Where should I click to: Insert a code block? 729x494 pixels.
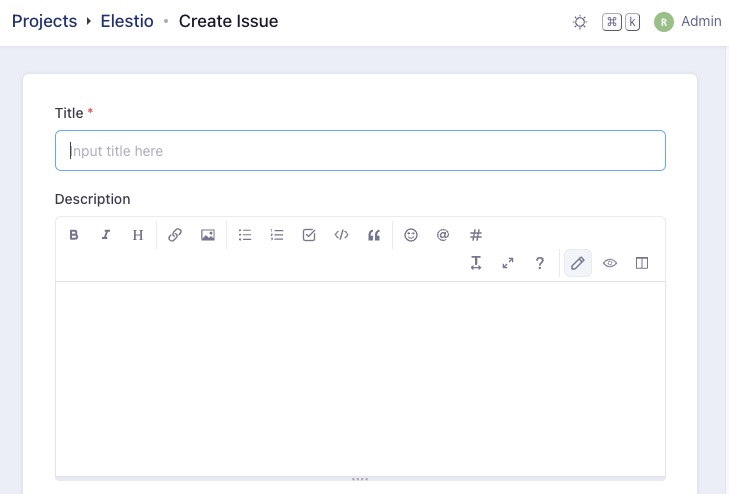[x=341, y=235]
